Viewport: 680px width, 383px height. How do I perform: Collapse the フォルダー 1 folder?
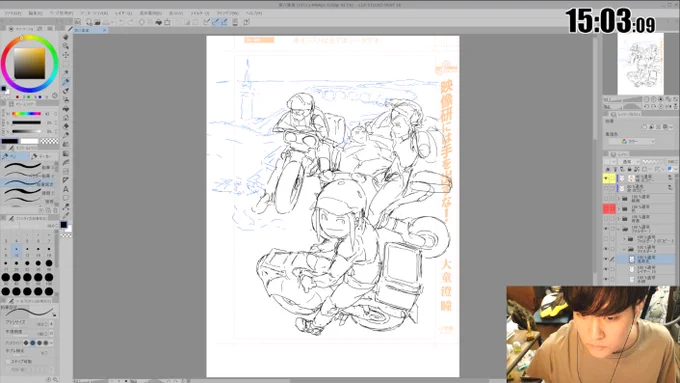pos(619,229)
